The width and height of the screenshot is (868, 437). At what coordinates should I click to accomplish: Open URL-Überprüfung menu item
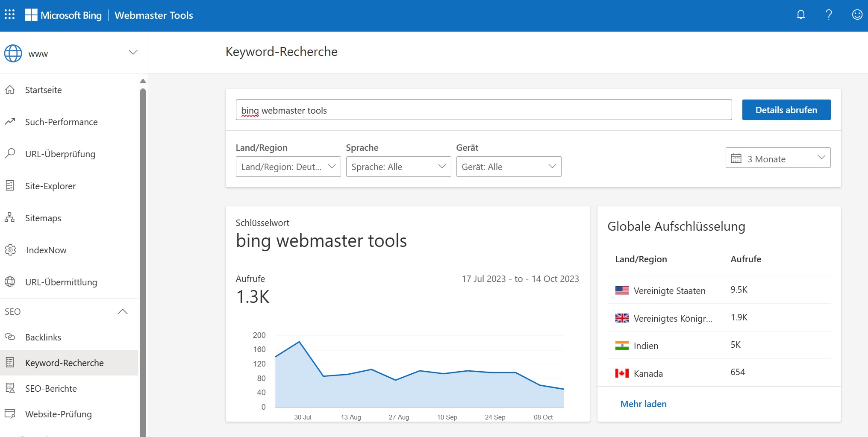69,154
